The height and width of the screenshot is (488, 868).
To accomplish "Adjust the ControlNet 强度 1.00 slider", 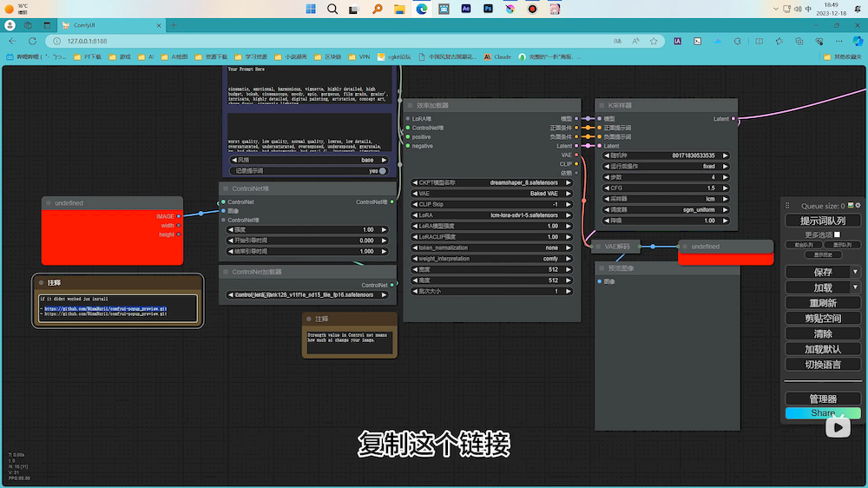I will tap(307, 230).
